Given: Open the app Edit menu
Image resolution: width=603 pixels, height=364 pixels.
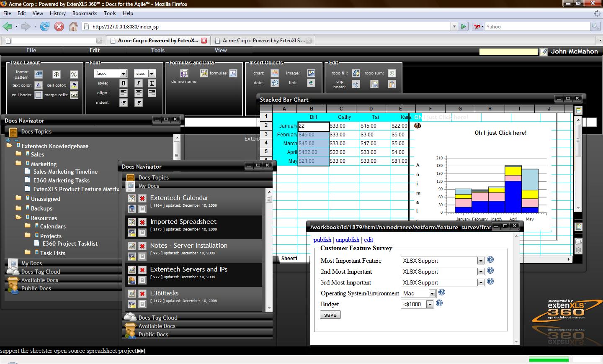Looking at the screenshot, I should pos(95,50).
